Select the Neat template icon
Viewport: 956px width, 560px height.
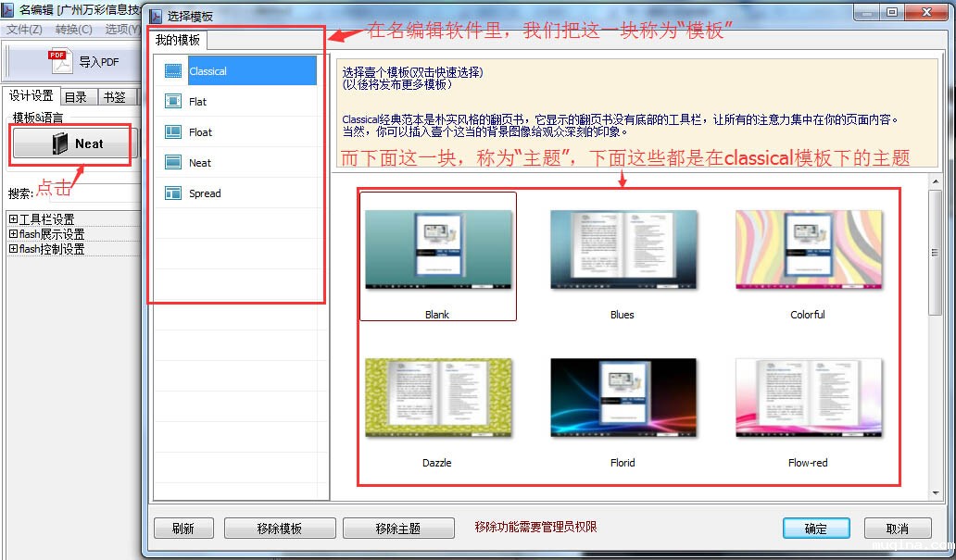click(172, 163)
